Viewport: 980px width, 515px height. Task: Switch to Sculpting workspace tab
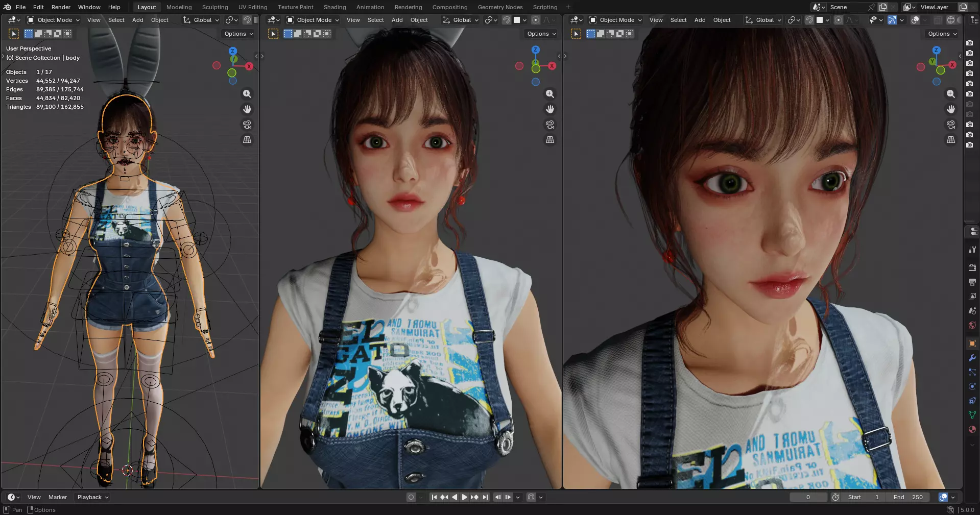(x=215, y=7)
